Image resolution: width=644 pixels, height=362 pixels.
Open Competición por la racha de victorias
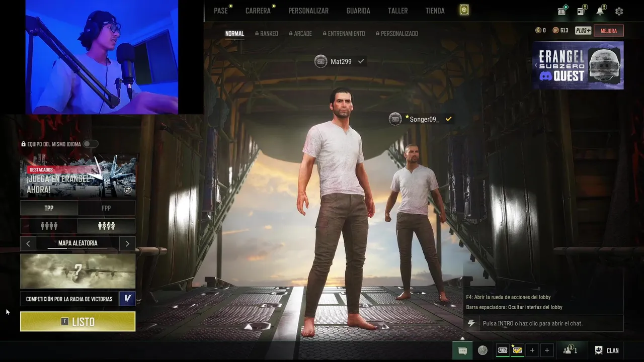click(x=69, y=299)
